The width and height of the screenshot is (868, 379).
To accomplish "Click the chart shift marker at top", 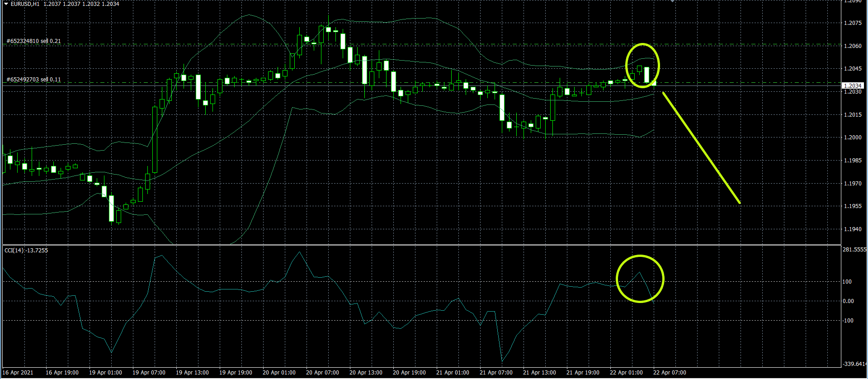I will coord(672,1).
